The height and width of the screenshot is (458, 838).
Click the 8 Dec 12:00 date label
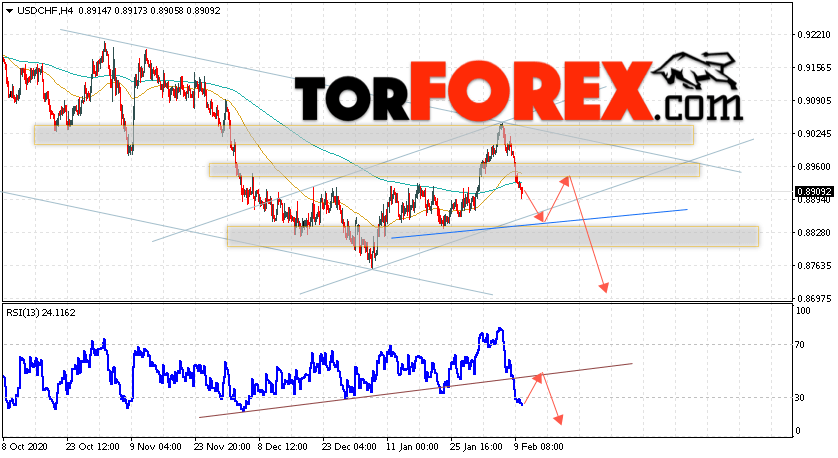(283, 446)
